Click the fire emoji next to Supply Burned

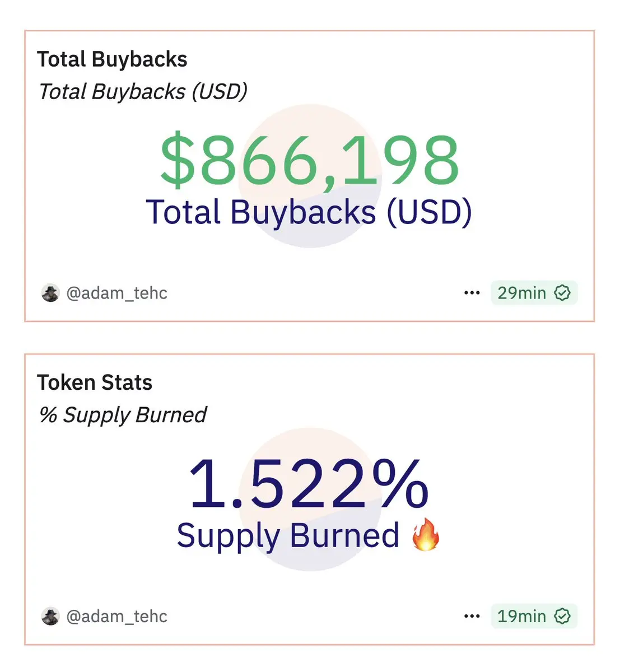pyautogui.click(x=426, y=535)
